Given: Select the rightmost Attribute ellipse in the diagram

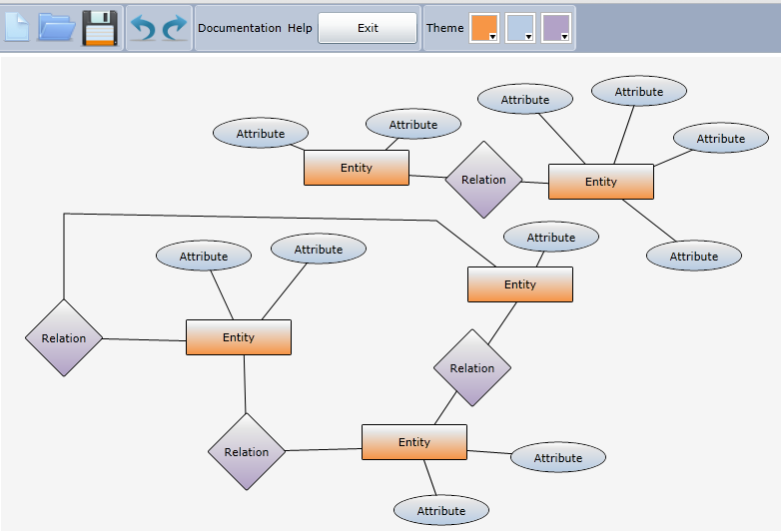Looking at the screenshot, I should pos(721,139).
